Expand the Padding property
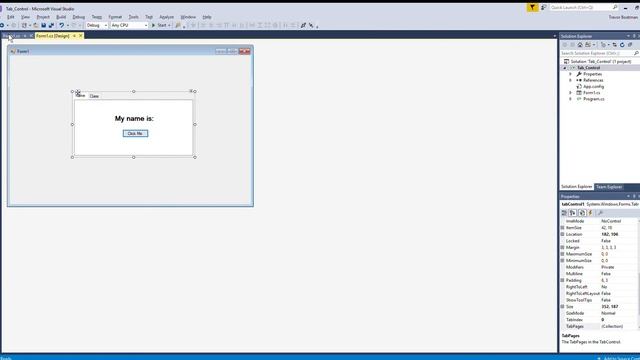Image resolution: width=640 pixels, height=360 pixels. point(562,280)
